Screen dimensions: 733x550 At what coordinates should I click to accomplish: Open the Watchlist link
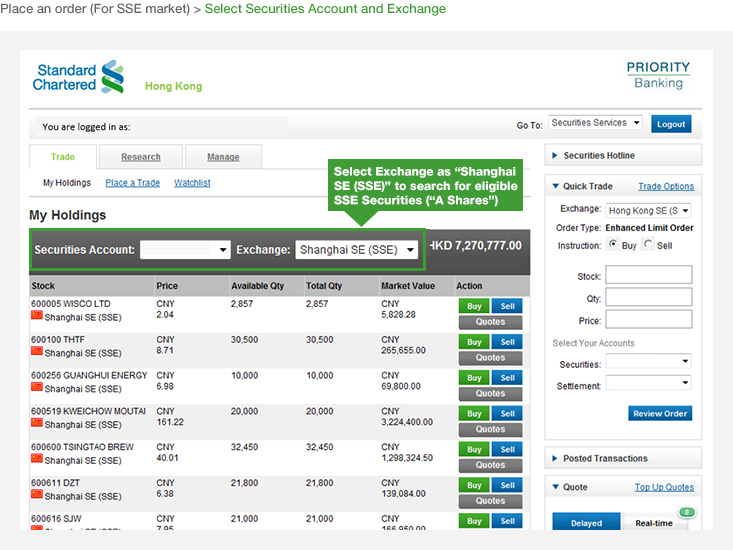192,183
